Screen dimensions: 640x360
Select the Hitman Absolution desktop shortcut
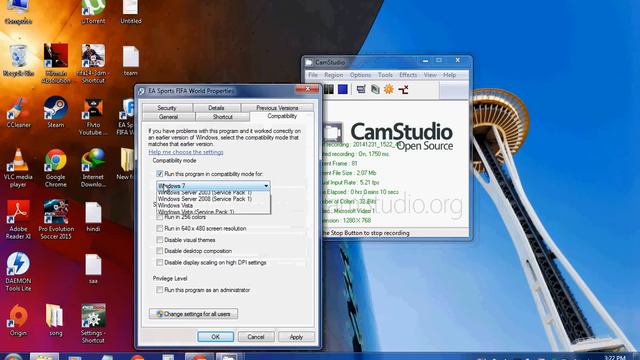[x=56, y=63]
